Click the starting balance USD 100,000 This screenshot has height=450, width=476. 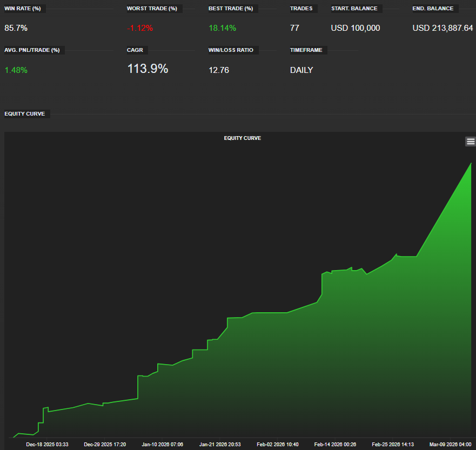[x=355, y=28]
